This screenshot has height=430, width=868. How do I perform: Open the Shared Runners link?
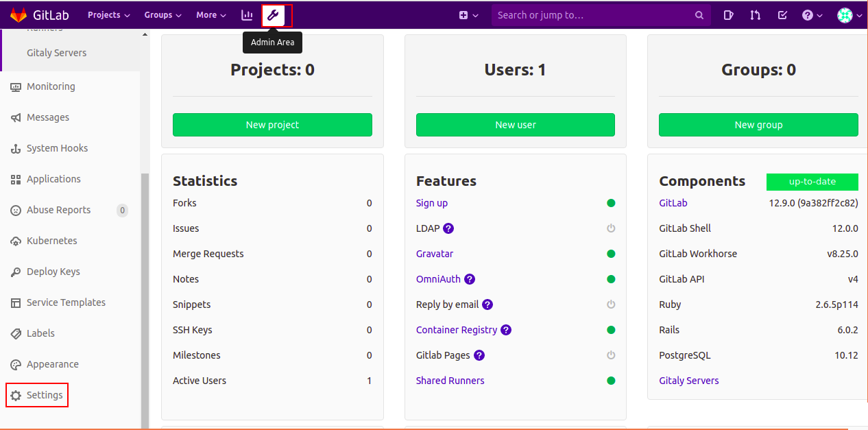click(x=450, y=381)
